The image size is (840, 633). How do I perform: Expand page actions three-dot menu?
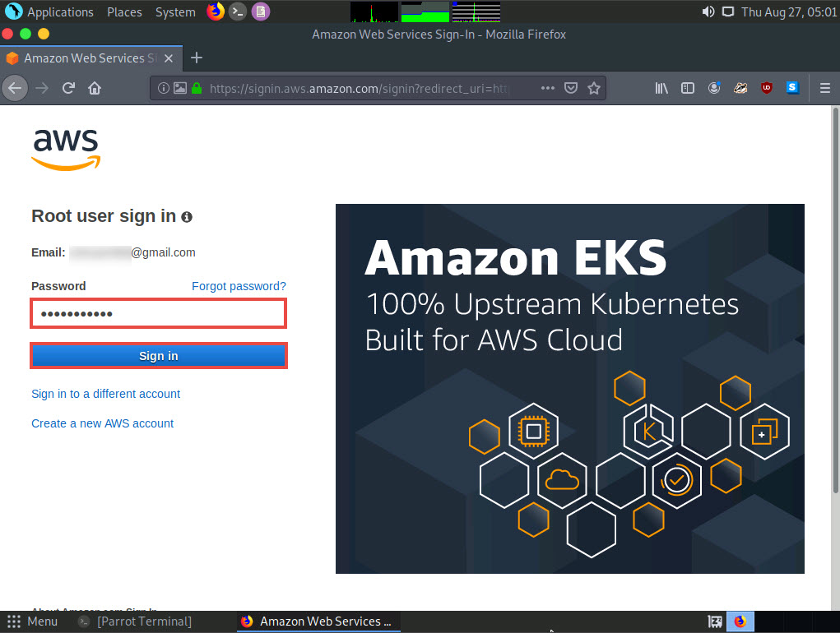548,88
